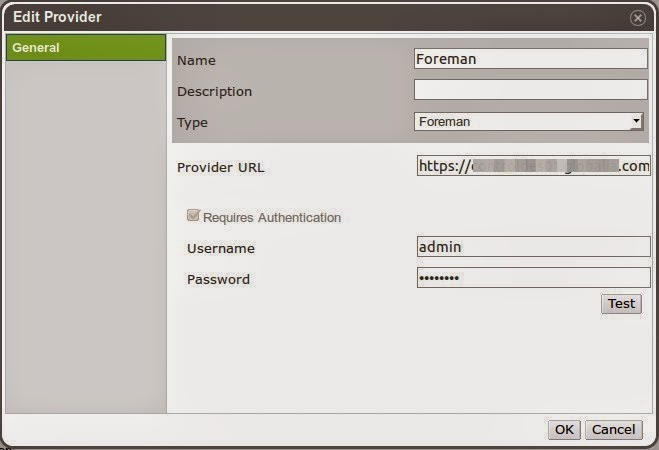Close the Edit Provider dialog with the X icon

tap(637, 18)
